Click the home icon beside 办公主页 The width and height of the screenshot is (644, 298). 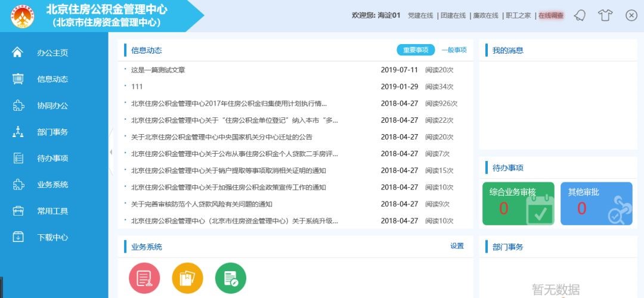[x=17, y=52]
